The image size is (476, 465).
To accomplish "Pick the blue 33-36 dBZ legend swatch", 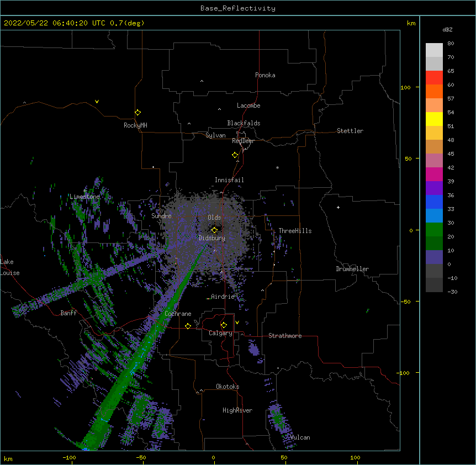I will tap(434, 202).
